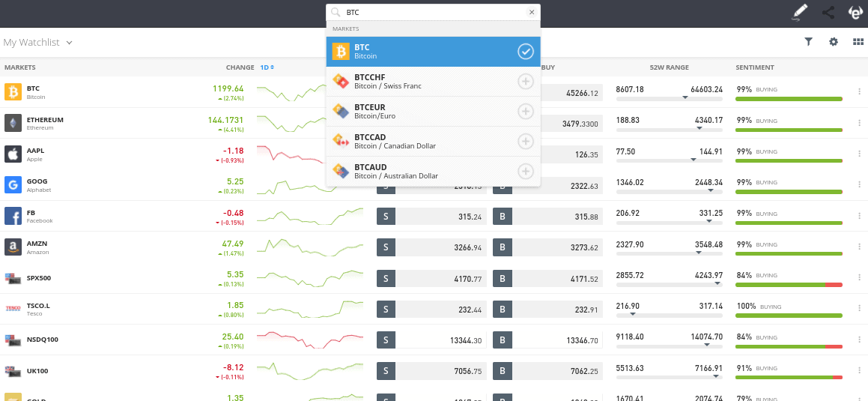
Task: Add BTCAUD to watchlist with plus
Action: click(x=525, y=171)
